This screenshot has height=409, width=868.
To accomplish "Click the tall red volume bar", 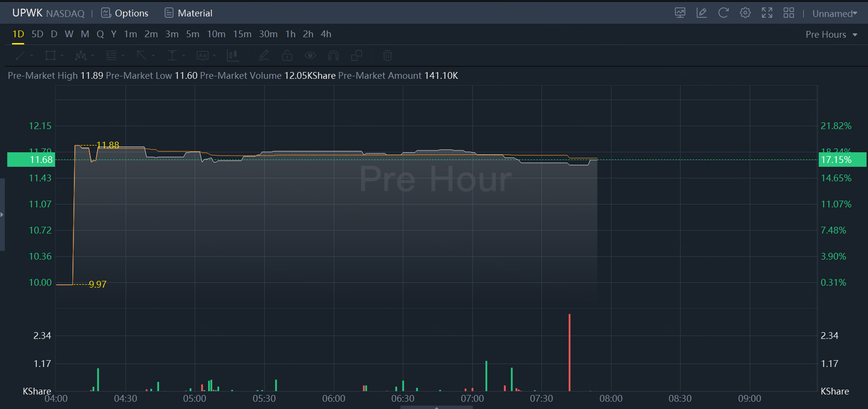I will click(x=569, y=352).
